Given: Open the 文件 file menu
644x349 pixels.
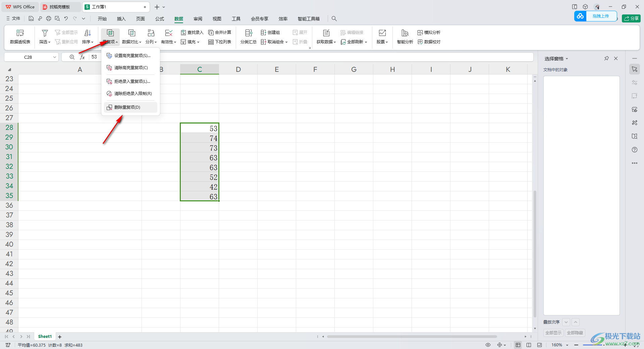Looking at the screenshot, I should [13, 18].
